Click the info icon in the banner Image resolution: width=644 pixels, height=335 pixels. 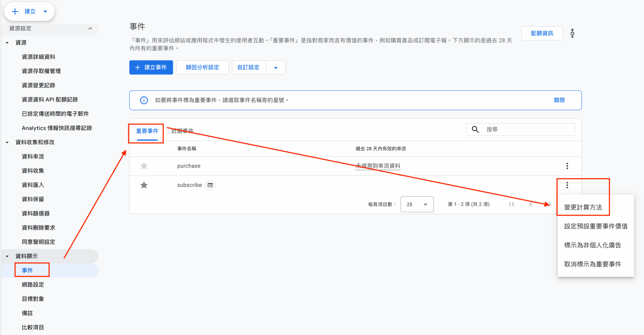point(144,100)
